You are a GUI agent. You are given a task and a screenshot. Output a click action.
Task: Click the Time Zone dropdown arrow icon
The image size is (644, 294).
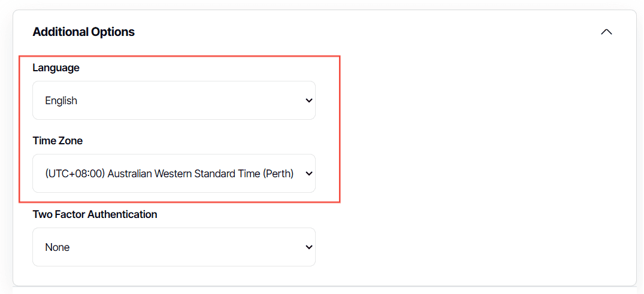(309, 174)
